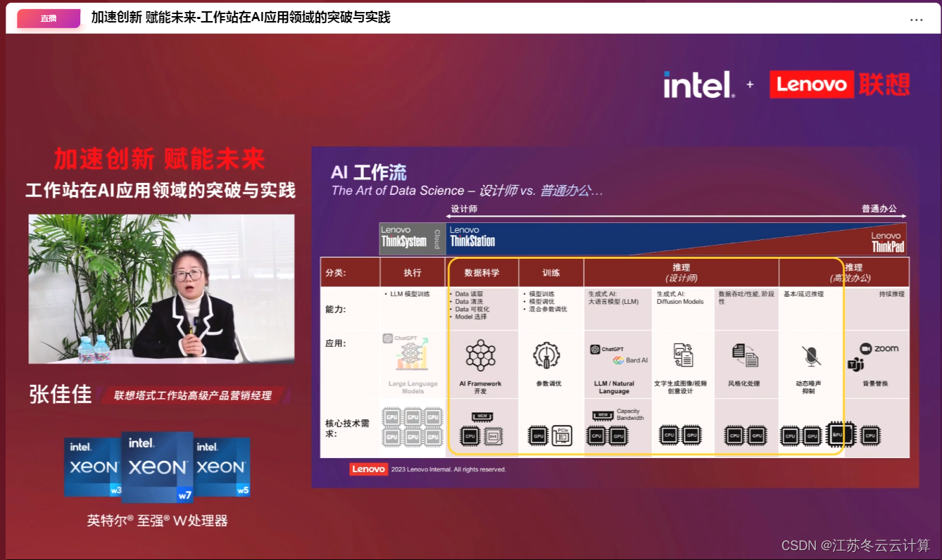Screen dimensions: 942x560
Task: Click the 持续推理 text
Action: pyautogui.click(x=891, y=294)
